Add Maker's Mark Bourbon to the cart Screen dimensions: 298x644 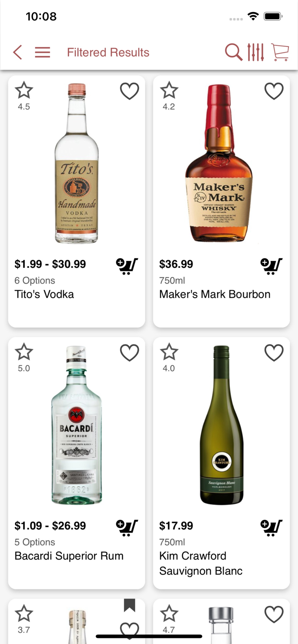tap(271, 266)
